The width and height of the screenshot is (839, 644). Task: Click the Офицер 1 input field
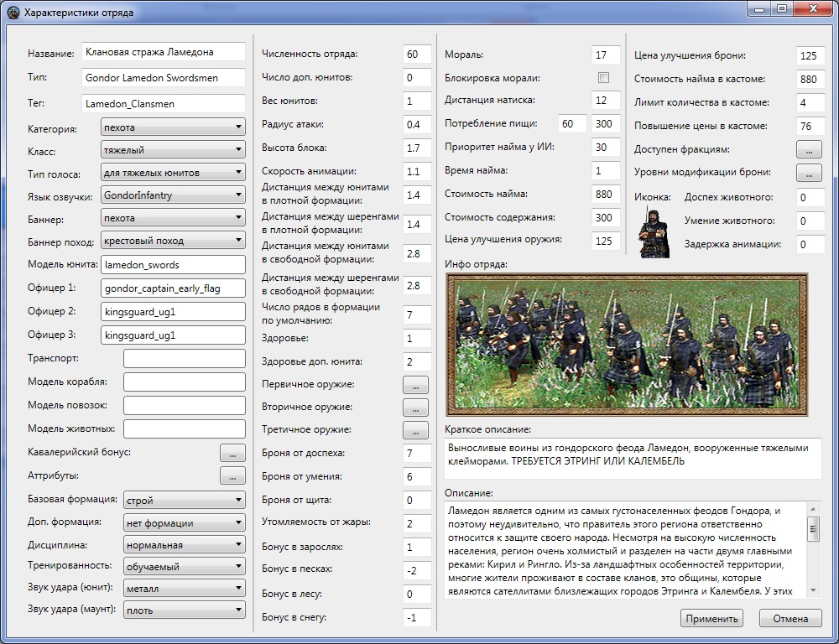click(173, 288)
